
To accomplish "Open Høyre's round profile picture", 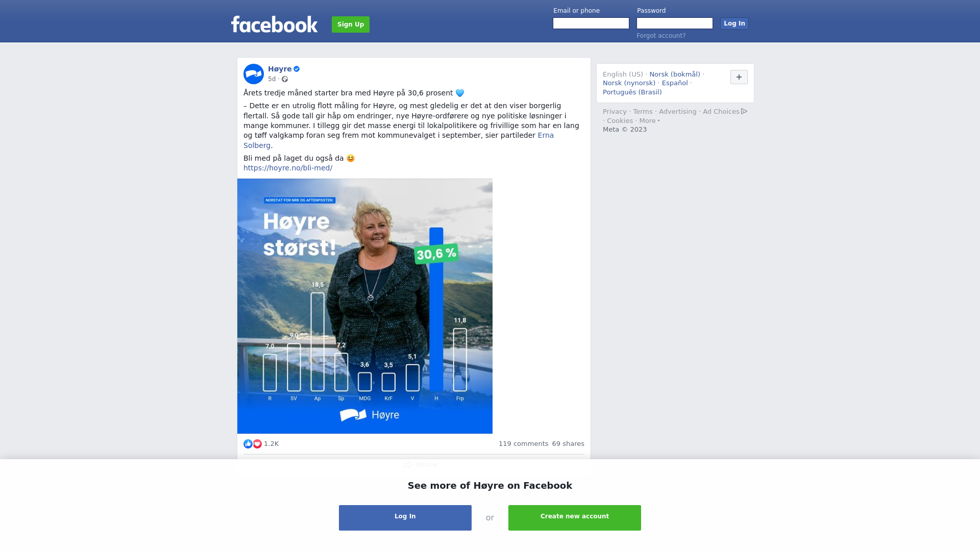I will (254, 74).
